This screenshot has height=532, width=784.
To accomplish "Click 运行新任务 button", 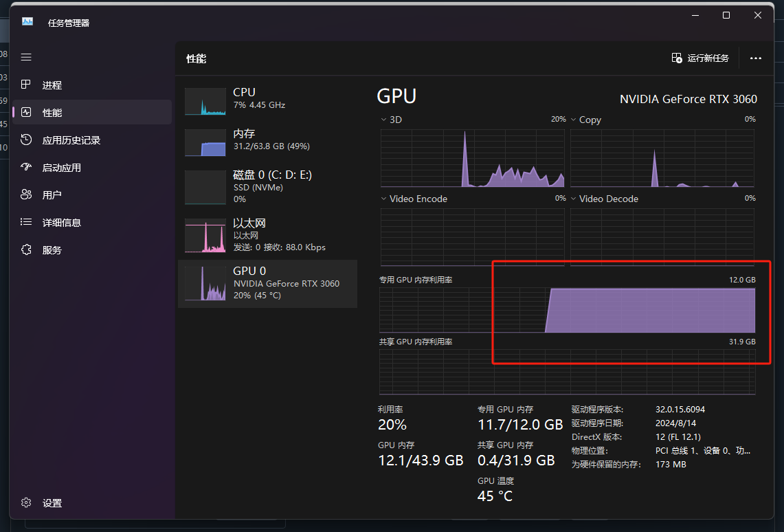I will (x=700, y=58).
